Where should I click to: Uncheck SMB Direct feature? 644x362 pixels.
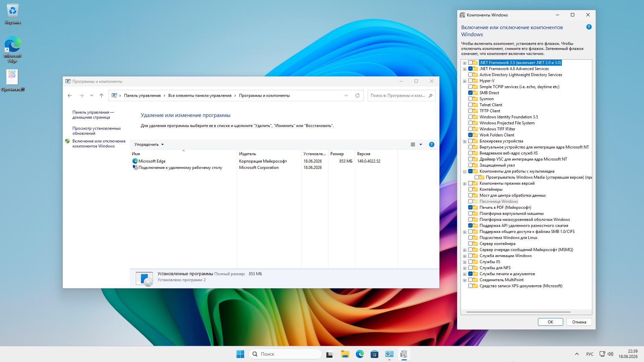pyautogui.click(x=470, y=93)
